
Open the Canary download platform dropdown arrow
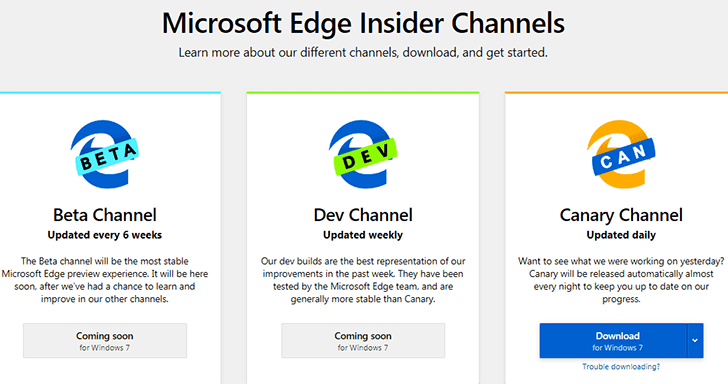pyautogui.click(x=695, y=341)
